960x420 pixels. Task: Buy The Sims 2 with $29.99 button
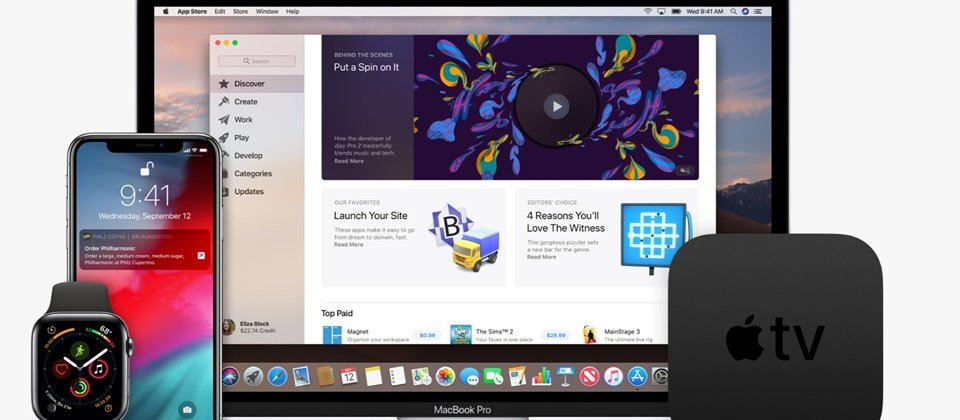555,336
